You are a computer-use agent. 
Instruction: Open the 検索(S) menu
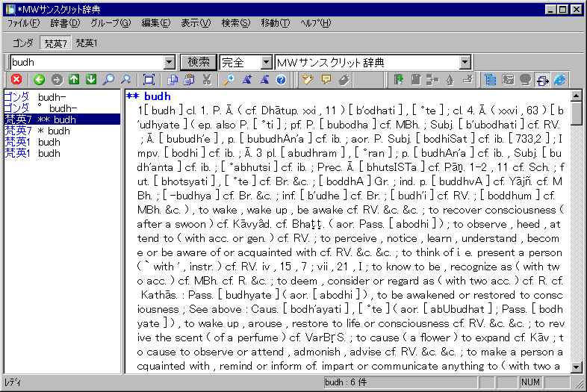point(236,23)
